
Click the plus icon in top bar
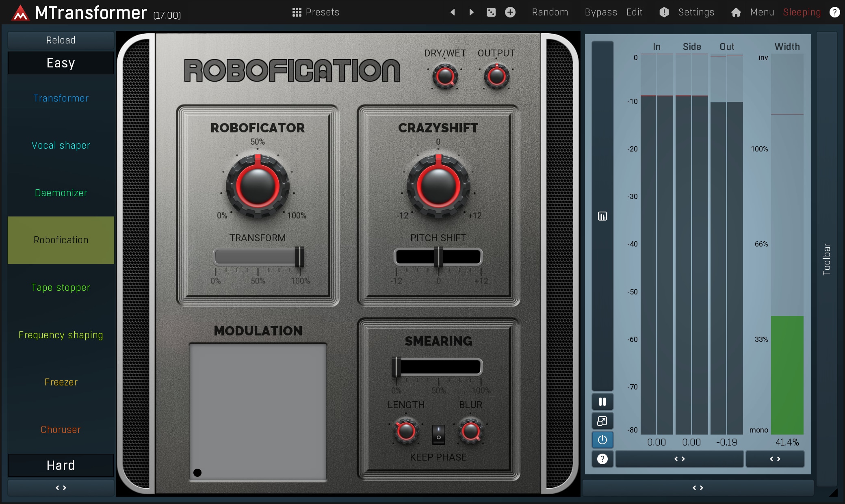click(x=510, y=12)
